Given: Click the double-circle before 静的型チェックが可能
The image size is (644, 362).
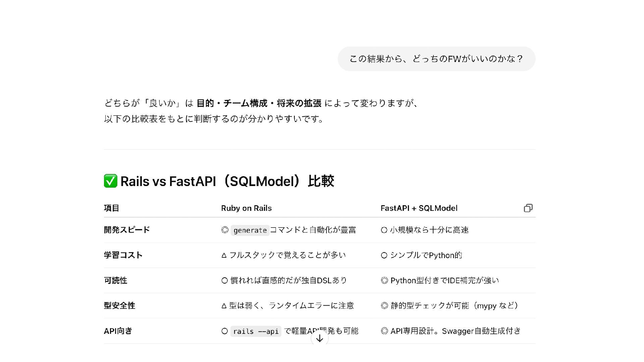Looking at the screenshot, I should pos(384,306).
